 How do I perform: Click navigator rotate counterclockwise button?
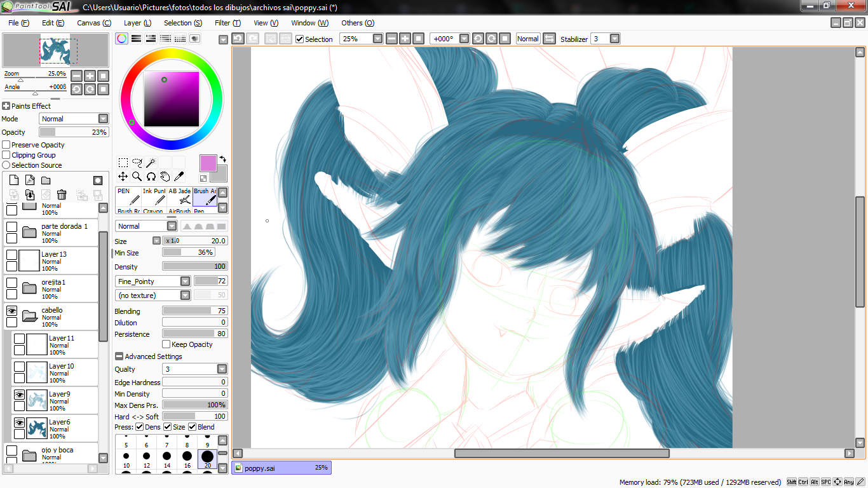(x=76, y=89)
